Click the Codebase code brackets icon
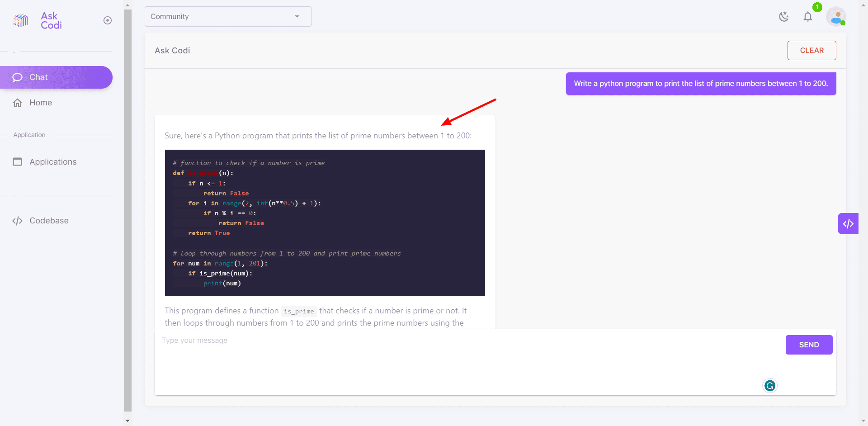The image size is (868, 426). coord(18,221)
